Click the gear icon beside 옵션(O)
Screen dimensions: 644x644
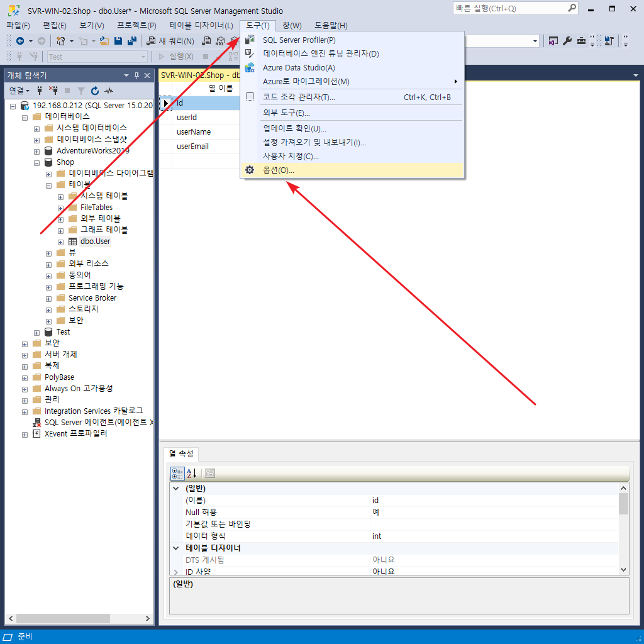point(250,170)
